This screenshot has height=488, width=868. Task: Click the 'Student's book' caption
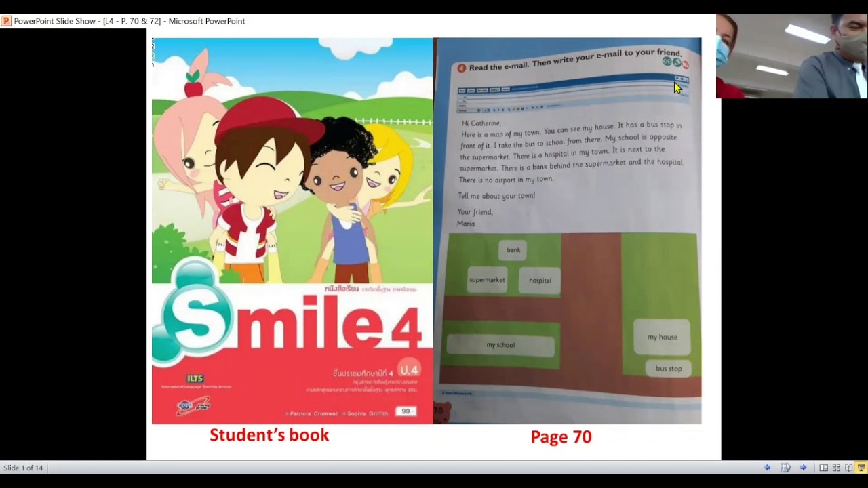(x=269, y=435)
